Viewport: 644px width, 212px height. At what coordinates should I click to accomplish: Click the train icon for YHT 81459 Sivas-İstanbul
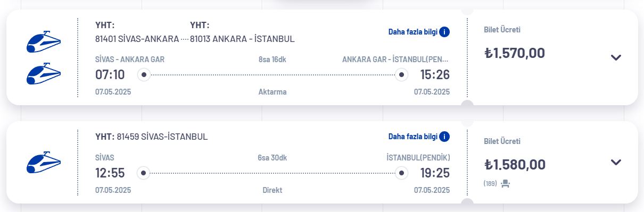click(x=44, y=163)
